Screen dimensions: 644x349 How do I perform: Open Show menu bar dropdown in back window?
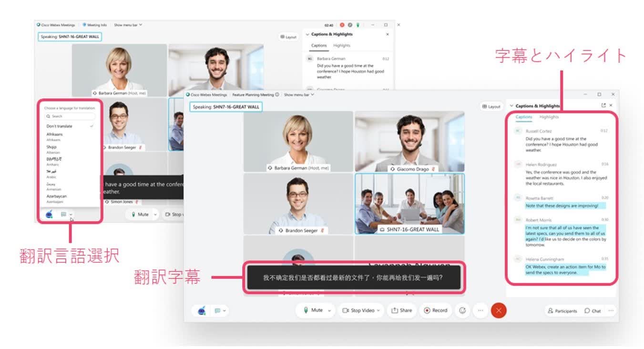click(128, 24)
